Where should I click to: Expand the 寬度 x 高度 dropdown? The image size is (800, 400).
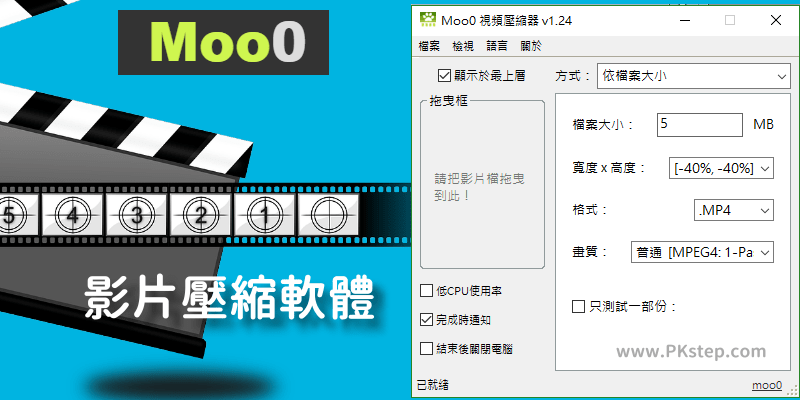721,168
